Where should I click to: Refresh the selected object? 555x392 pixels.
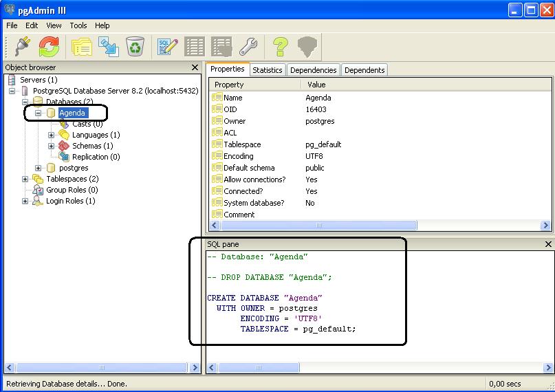[49, 46]
